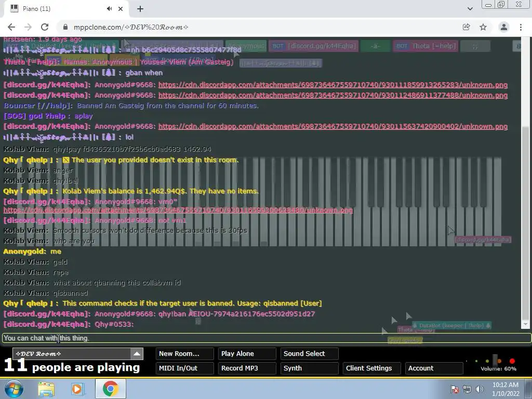This screenshot has width=532, height=399.
Task: Expand the DEV Room list arrow
Action: 137,353
